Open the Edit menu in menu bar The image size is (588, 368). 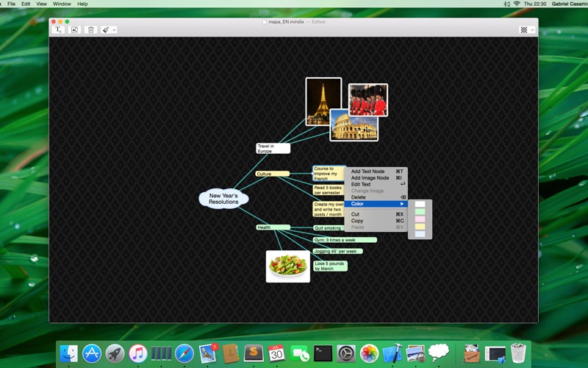[26, 4]
